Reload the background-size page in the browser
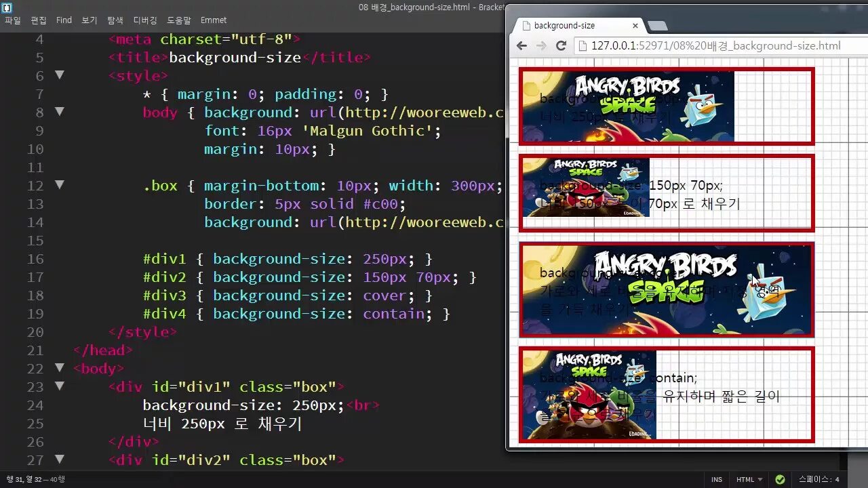Screen dimensions: 868x488 coord(561,46)
